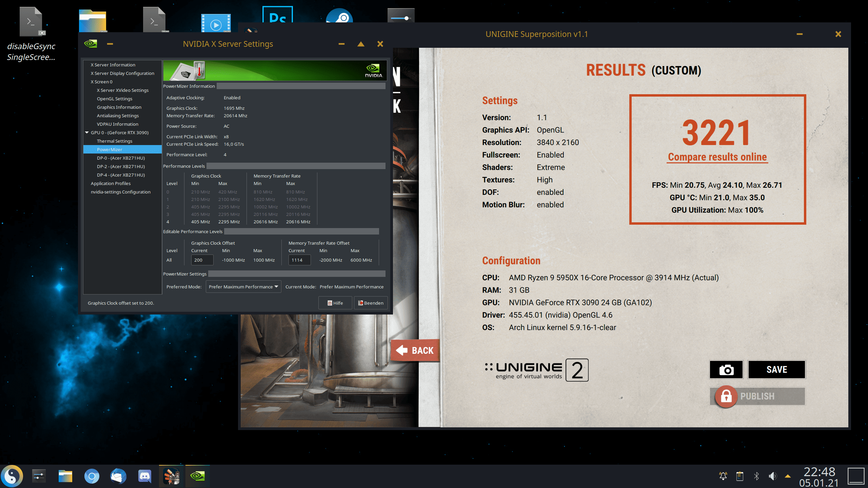The image size is (868, 488).
Task: Open OpenGL Settings page
Action: tap(115, 99)
